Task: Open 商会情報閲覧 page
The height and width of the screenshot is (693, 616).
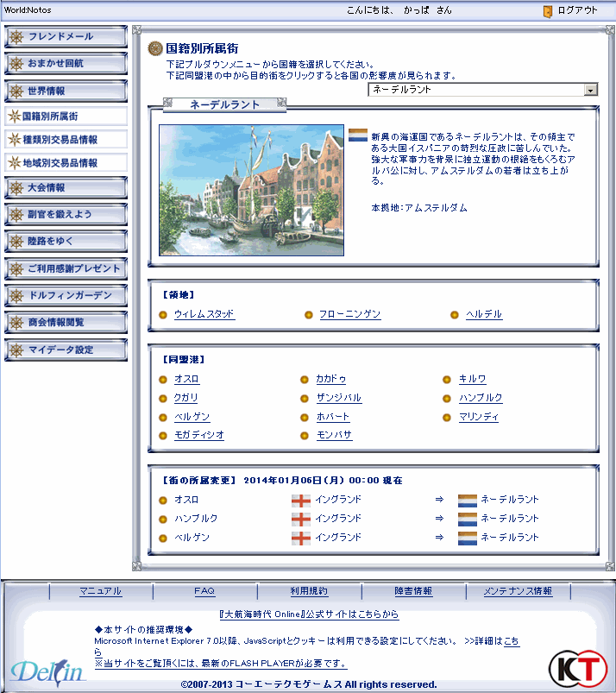Action: (x=66, y=323)
